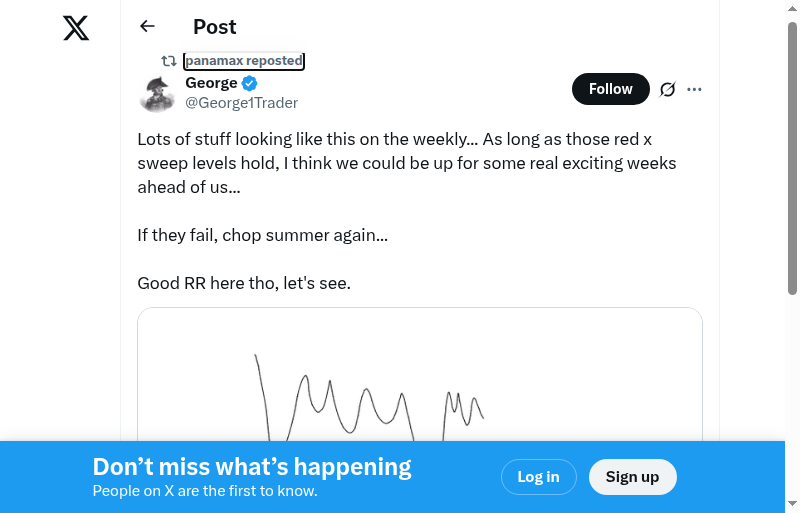Open the @George1Trader handle link
This screenshot has width=800, height=513.
241,102
